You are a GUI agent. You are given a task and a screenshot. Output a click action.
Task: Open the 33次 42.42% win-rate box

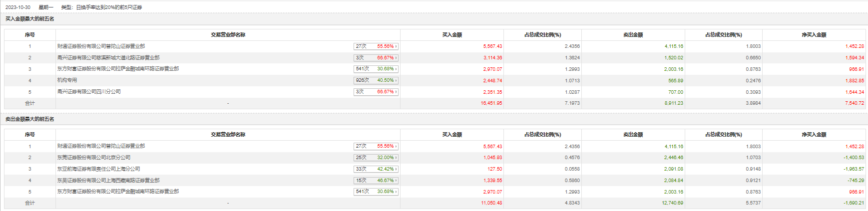(x=376, y=169)
